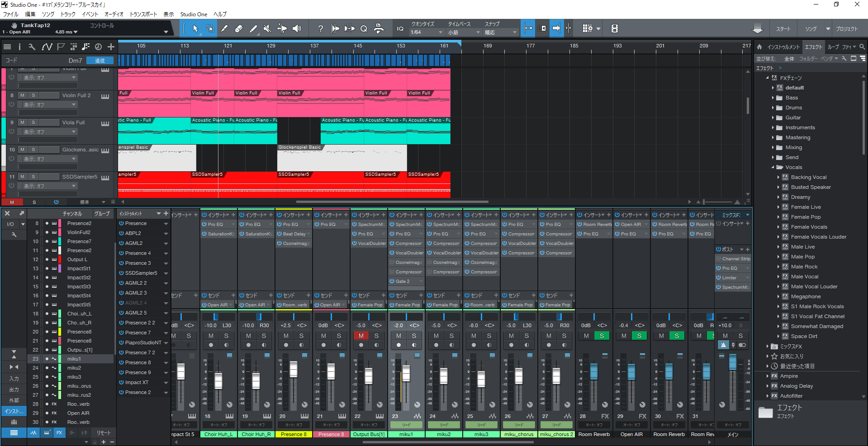Click the add tracks plus icon
Screen dimensions: 868x446
click(111, 47)
